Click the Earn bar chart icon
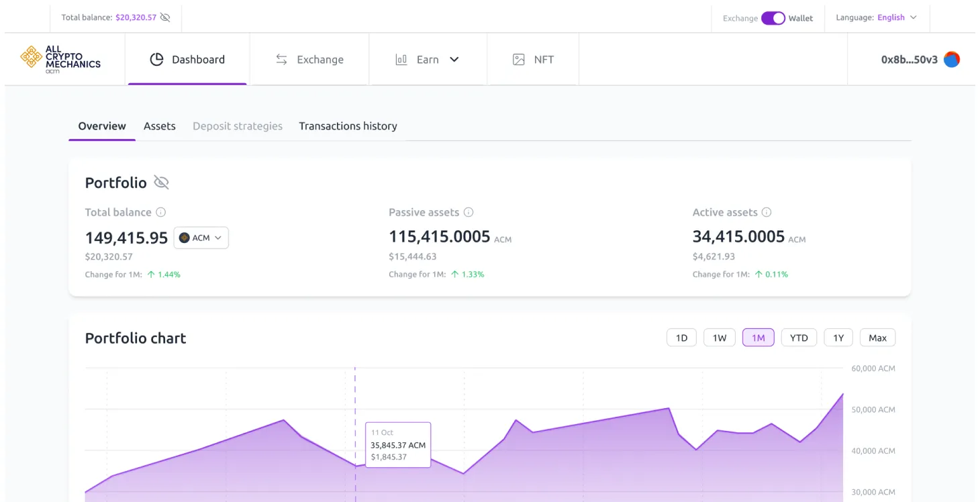Image resolution: width=980 pixels, height=502 pixels. coord(401,59)
